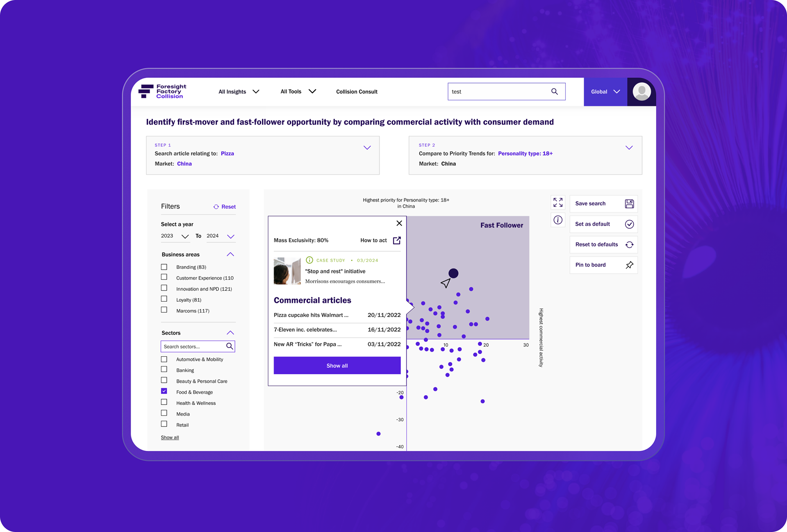The image size is (787, 532).
Task: Tick the Beauty & Personal Care checkbox
Action: 164,380
